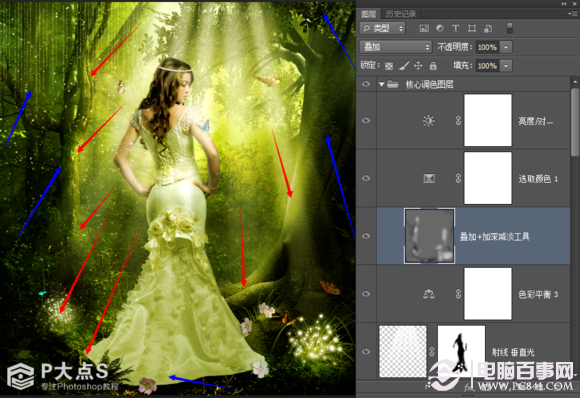The width and height of the screenshot is (580, 398).
Task: Click link icon of 色彩平衡 3 layer
Action: [458, 294]
